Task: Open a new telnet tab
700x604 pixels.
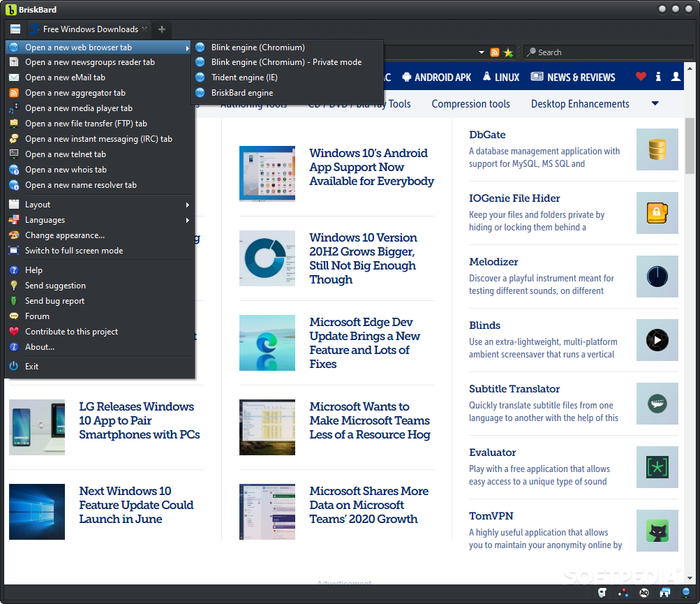Action: (x=100, y=154)
